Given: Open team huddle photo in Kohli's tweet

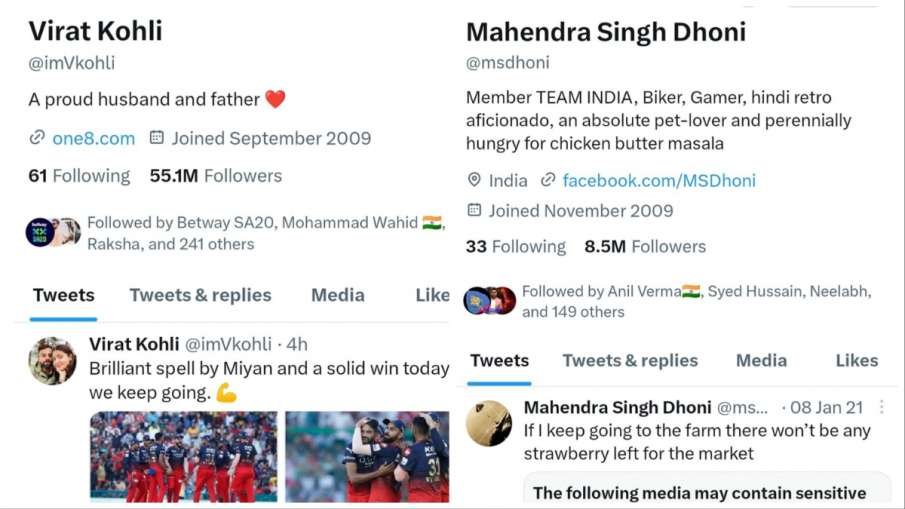Looking at the screenshot, I should tap(184, 456).
